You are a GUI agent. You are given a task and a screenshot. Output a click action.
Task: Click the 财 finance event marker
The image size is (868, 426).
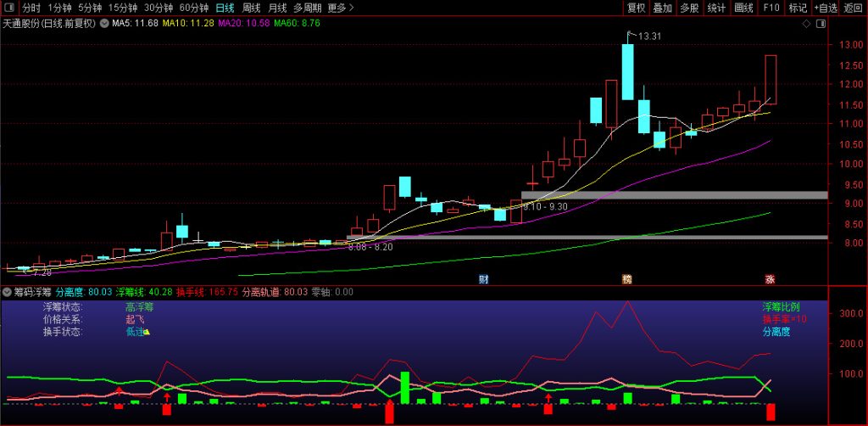point(483,278)
